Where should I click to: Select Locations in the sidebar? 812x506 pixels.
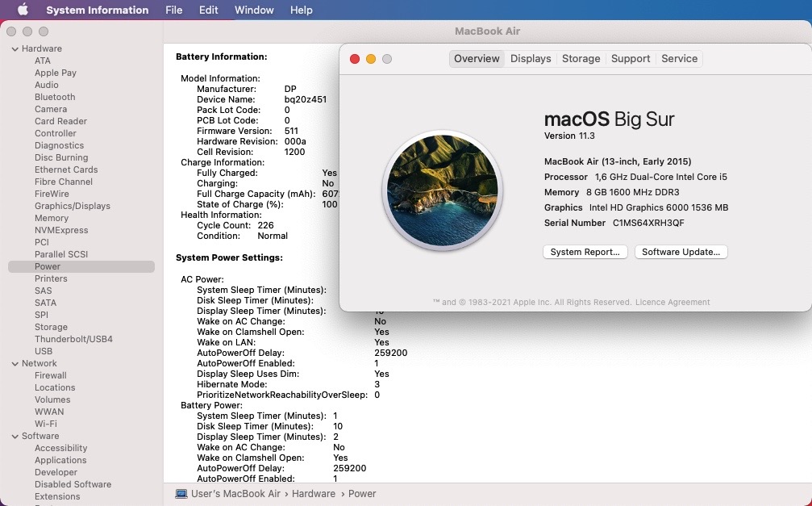[55, 388]
